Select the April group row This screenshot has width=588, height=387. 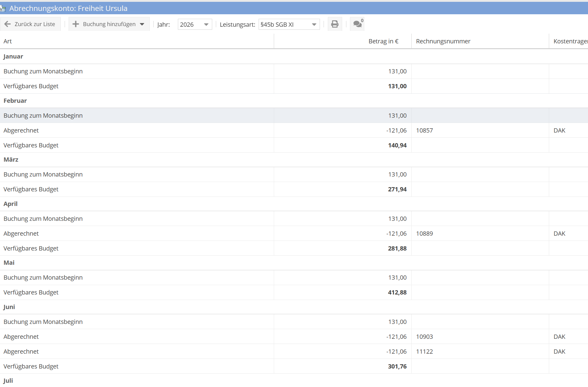click(294, 204)
